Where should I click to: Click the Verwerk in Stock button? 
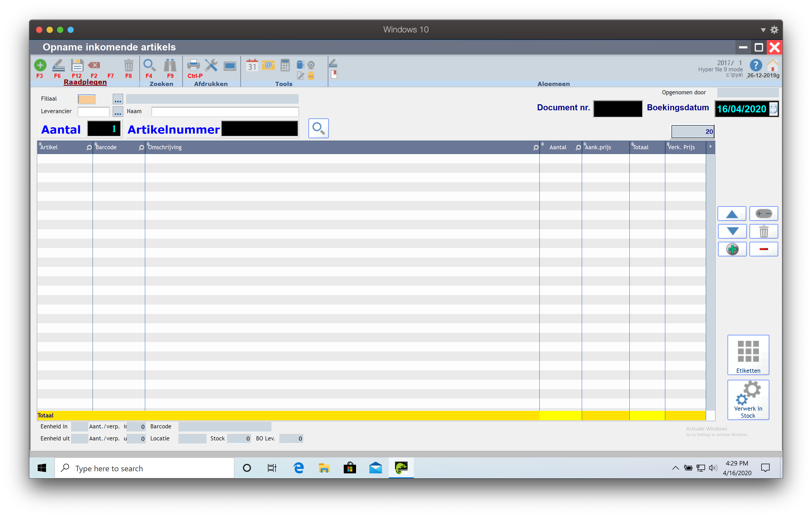tap(748, 400)
